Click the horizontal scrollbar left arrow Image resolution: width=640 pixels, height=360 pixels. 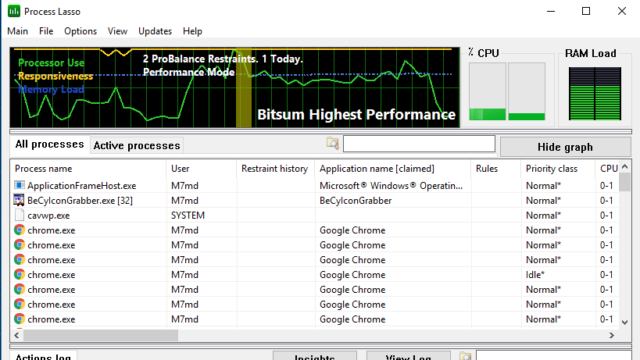point(17,335)
